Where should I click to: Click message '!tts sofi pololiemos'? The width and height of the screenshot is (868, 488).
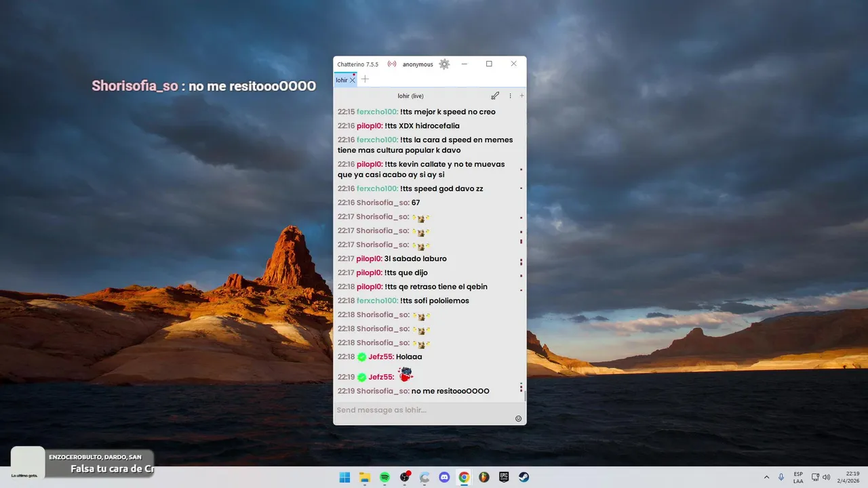pos(435,301)
